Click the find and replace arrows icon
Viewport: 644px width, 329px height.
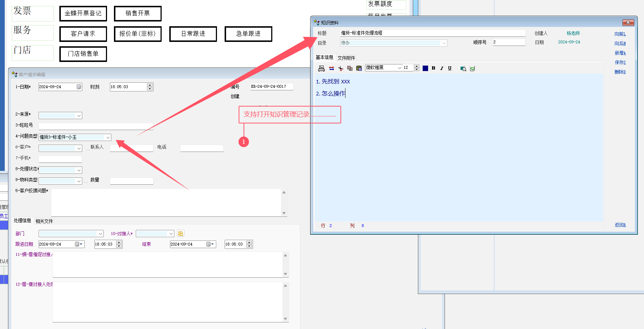click(x=331, y=68)
